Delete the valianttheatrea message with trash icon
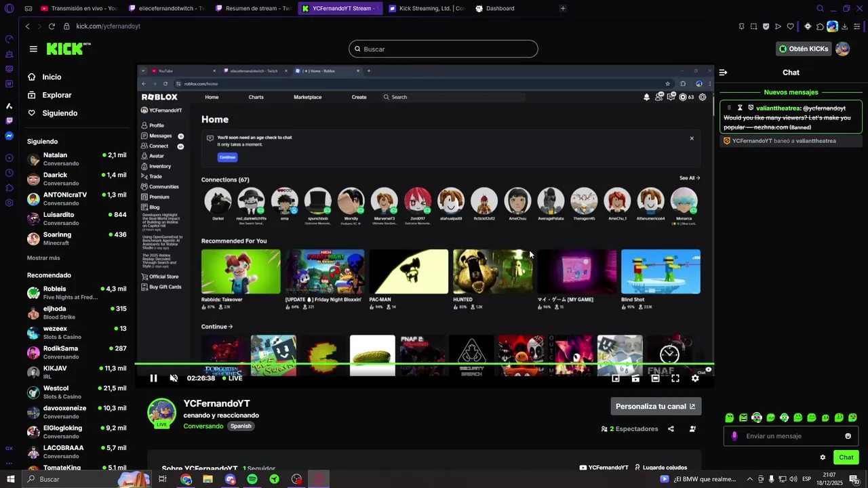The width and height of the screenshot is (868, 488). (x=730, y=108)
